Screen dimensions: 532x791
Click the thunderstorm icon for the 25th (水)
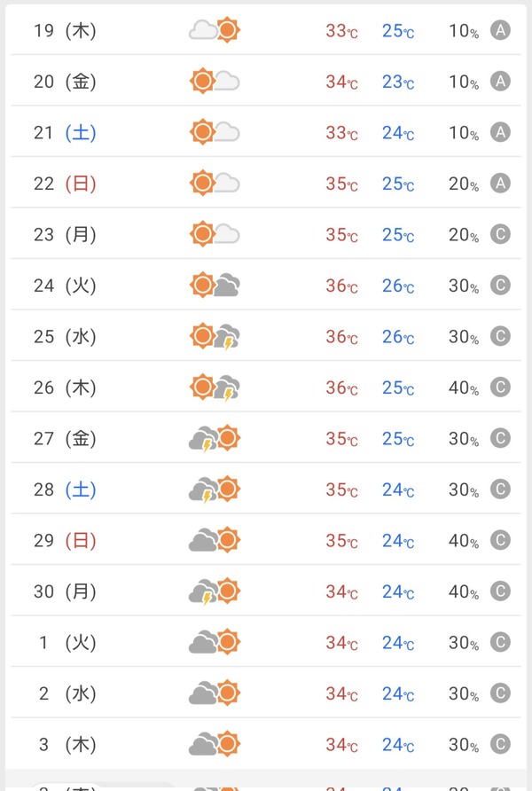(x=215, y=336)
